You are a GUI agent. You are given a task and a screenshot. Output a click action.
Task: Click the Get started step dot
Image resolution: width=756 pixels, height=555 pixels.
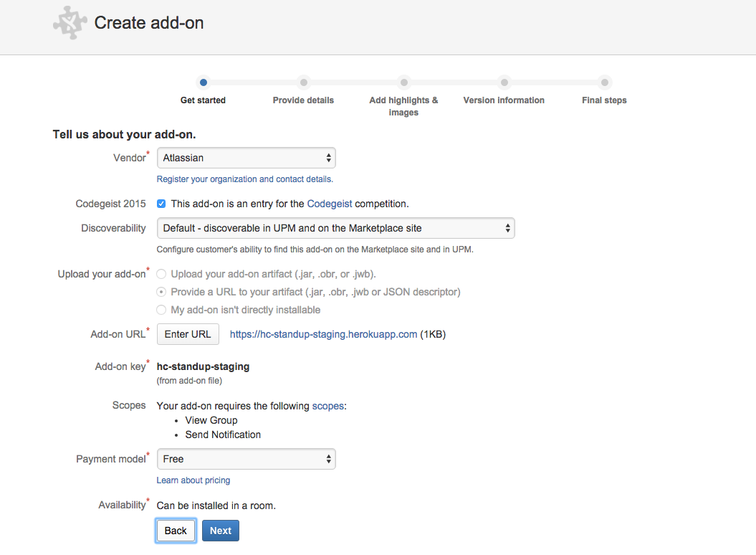204,82
